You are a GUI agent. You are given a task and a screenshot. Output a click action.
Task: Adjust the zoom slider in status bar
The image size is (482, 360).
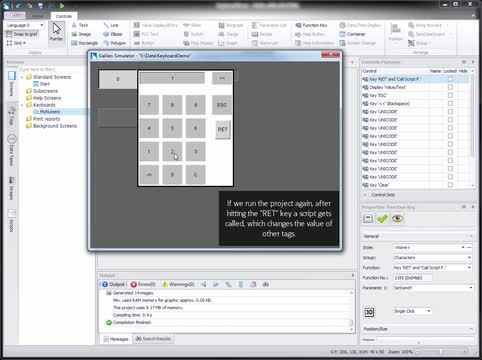tap(441, 352)
